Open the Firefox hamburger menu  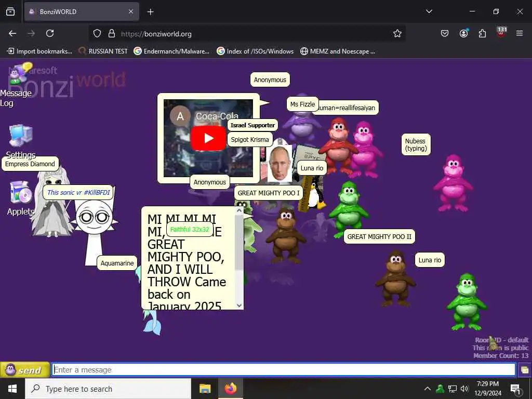pyautogui.click(x=520, y=33)
